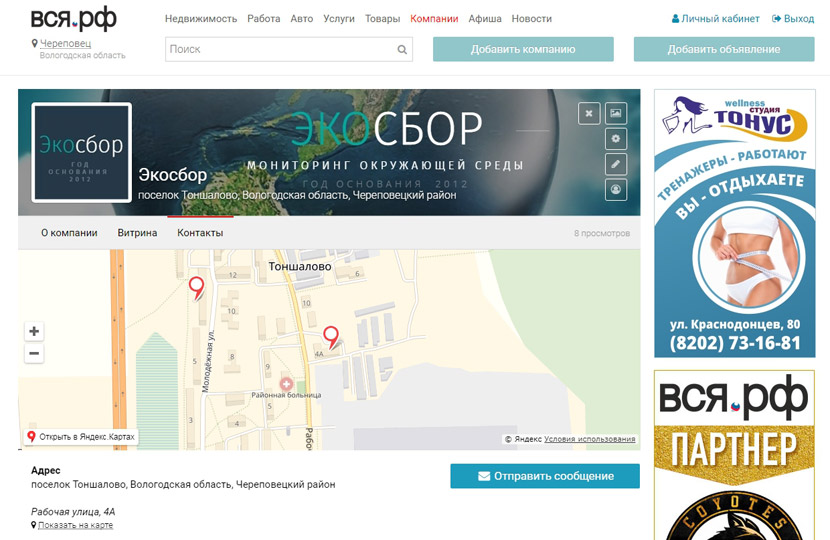
Task: Zoom out the map with minus button
Action: point(34,353)
